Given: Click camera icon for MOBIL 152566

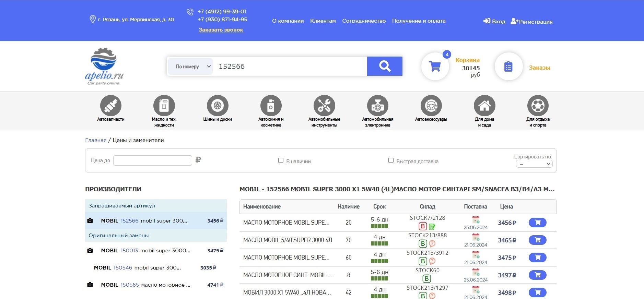Looking at the screenshot, I should (x=90, y=221).
